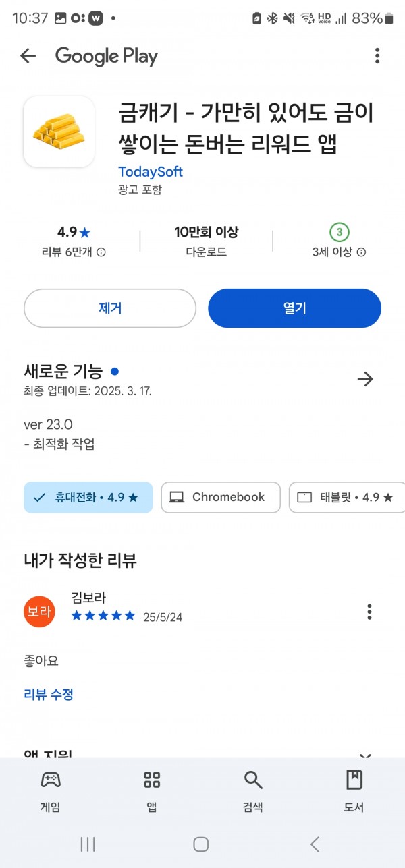405x868 pixels.
Task: Tap the 열기 open button
Action: coord(294,308)
